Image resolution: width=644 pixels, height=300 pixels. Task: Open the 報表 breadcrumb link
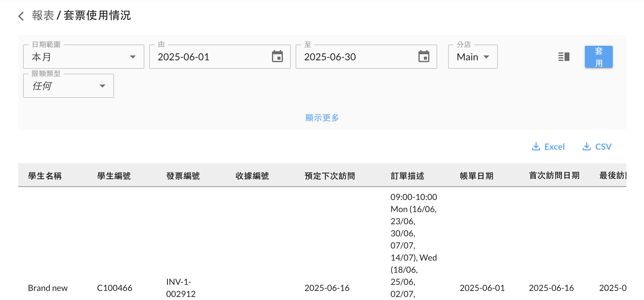pyautogui.click(x=43, y=15)
